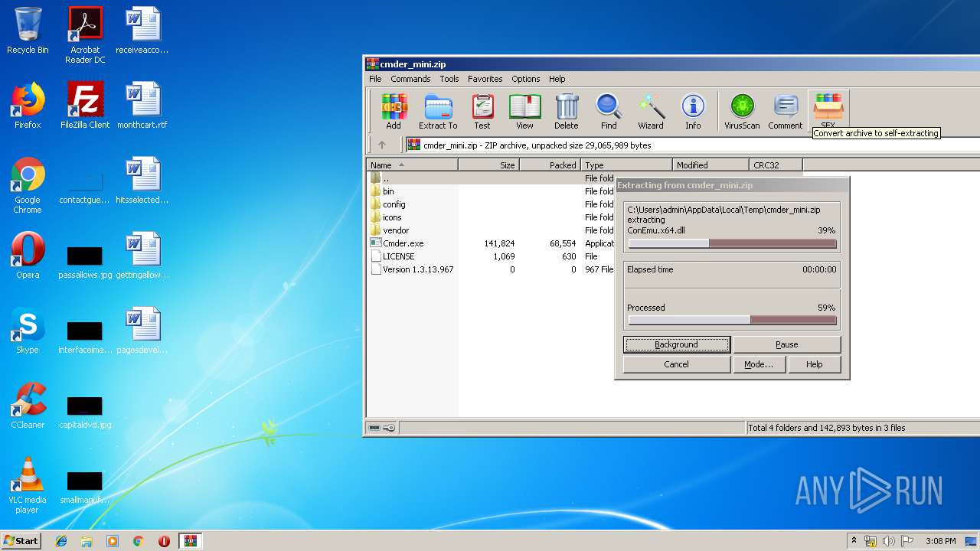Click the Add toolbar icon in WinRAR
Image resolution: width=980 pixels, height=551 pixels.
[x=394, y=112]
